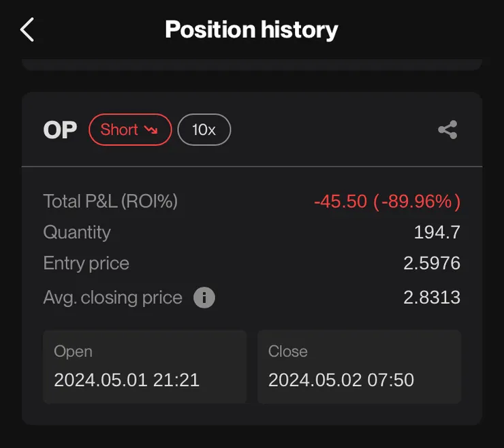
Task: Open the Avg. closing price info icon
Action: pyautogui.click(x=204, y=298)
